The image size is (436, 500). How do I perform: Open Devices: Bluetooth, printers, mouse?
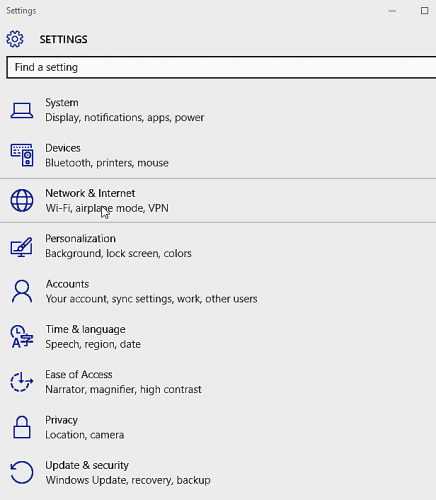point(107,163)
